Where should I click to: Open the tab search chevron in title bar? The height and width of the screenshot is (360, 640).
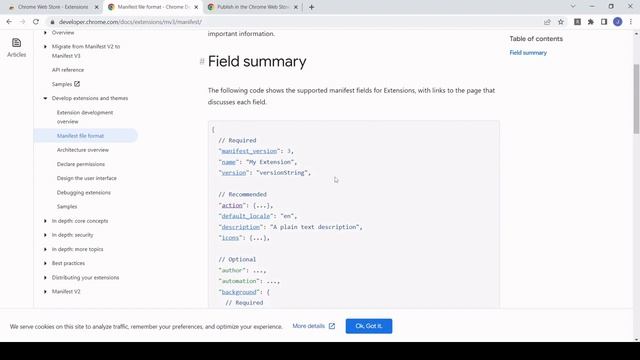coord(573,6)
